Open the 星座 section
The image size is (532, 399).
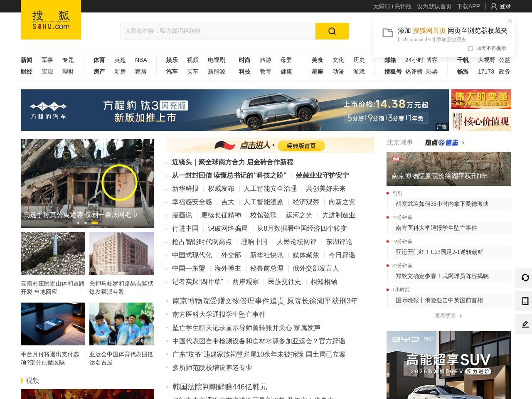pyautogui.click(x=318, y=71)
